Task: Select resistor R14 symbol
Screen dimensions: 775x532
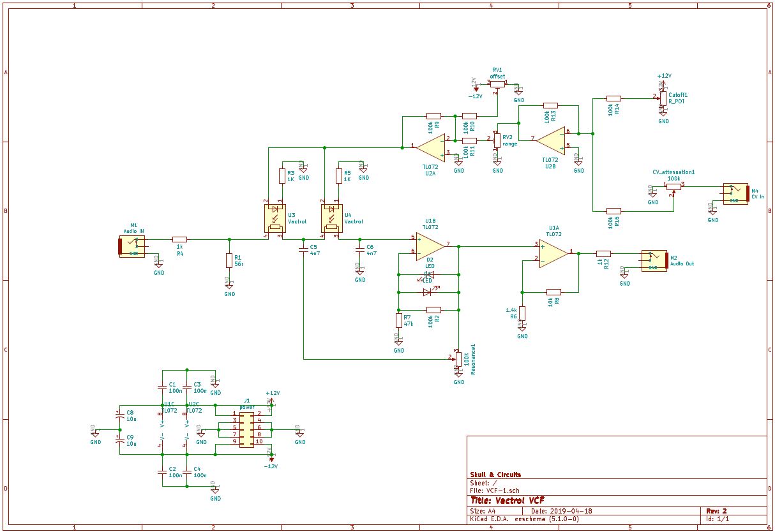Action: pos(613,98)
